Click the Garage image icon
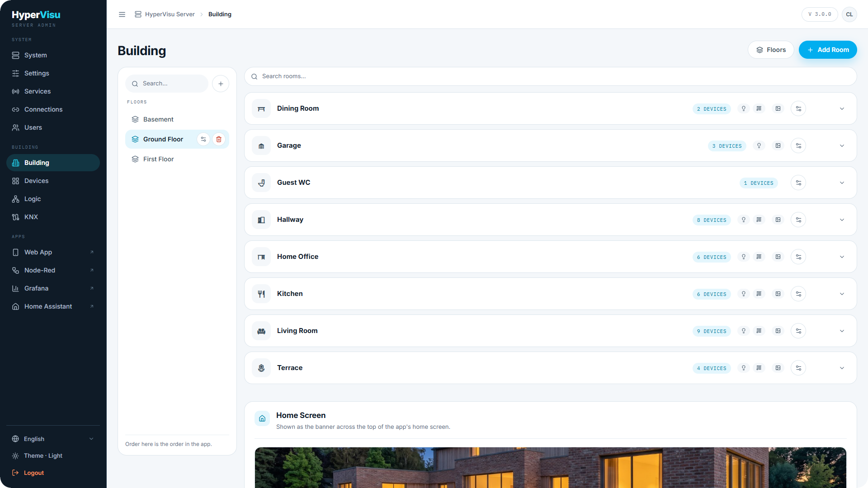 (778, 145)
